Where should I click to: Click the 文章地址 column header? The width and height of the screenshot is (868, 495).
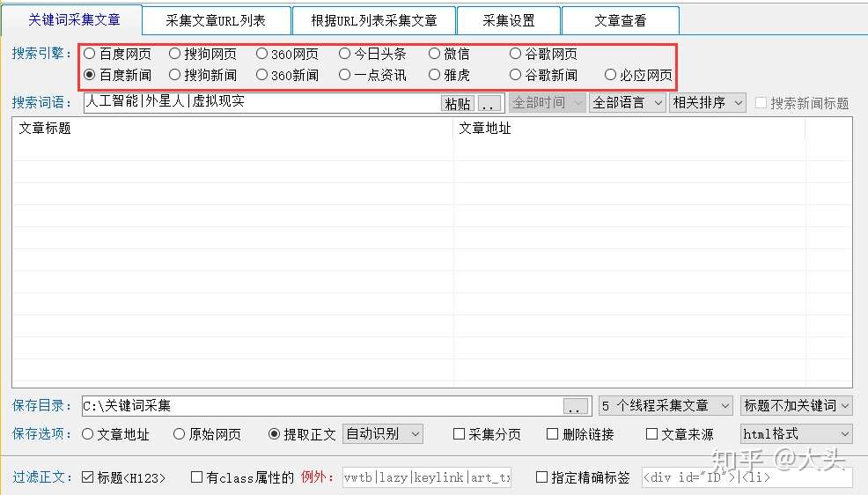click(629, 129)
